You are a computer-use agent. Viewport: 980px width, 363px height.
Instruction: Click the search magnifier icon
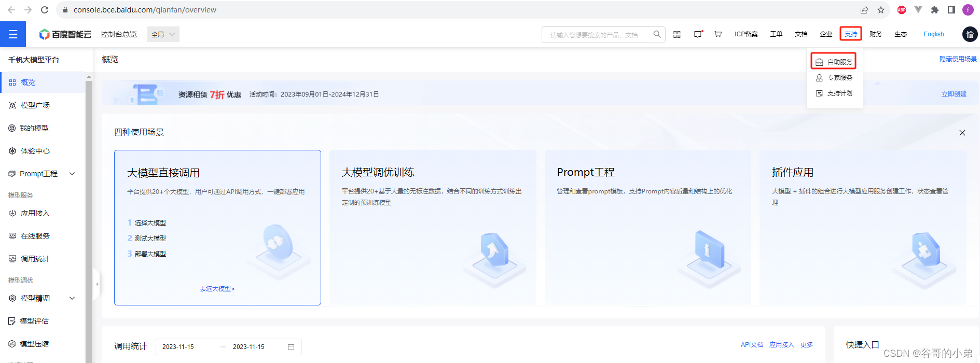(x=657, y=34)
